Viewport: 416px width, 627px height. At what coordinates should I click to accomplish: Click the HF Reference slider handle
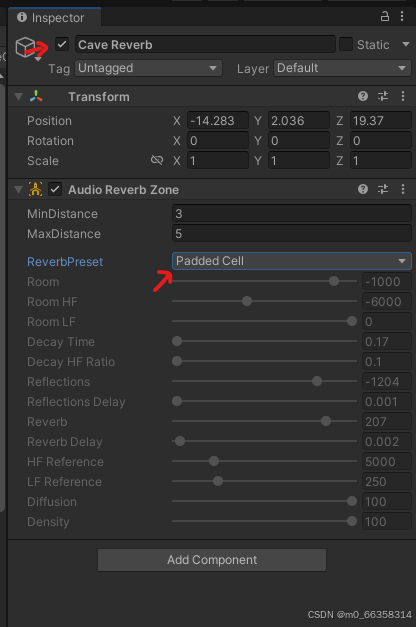pos(214,461)
